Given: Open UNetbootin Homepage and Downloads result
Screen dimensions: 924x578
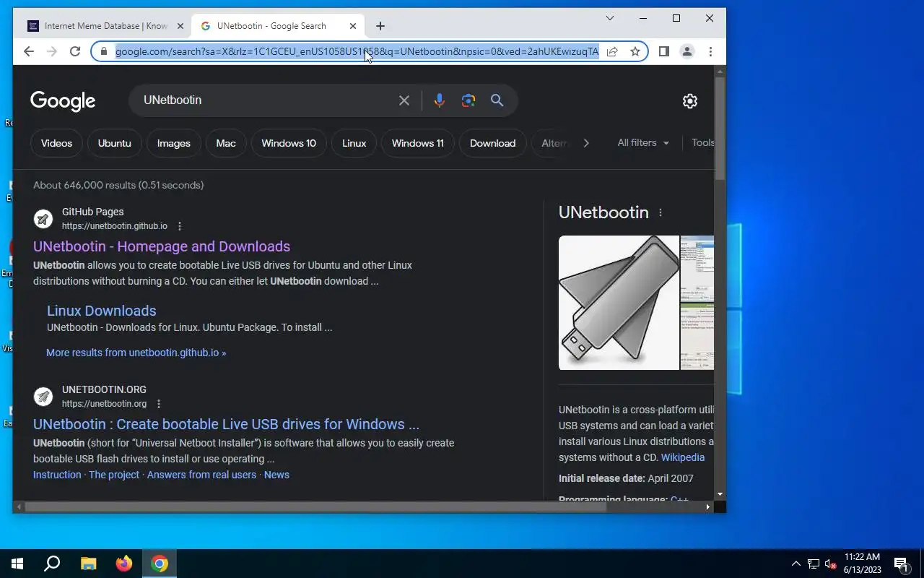Looking at the screenshot, I should (x=162, y=246).
